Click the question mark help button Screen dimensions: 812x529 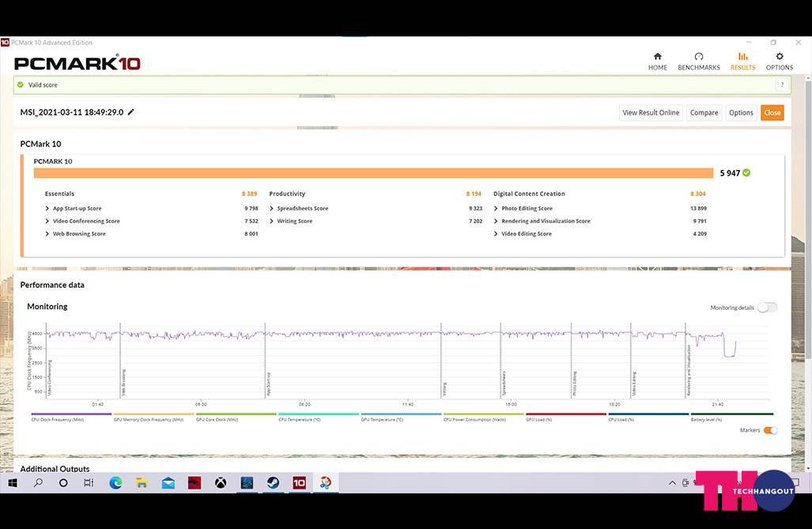click(x=782, y=85)
